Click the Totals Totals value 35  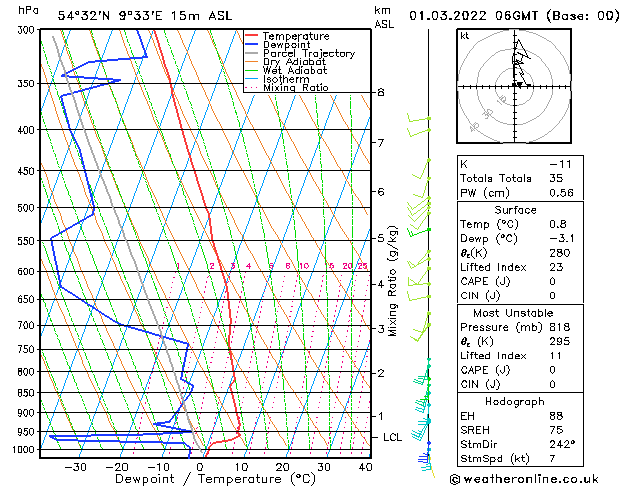click(556, 178)
